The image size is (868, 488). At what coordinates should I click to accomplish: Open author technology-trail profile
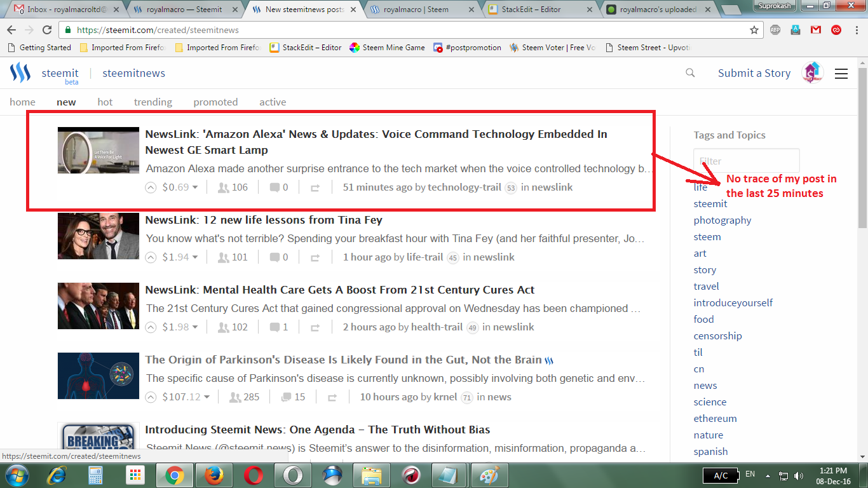pyautogui.click(x=465, y=187)
